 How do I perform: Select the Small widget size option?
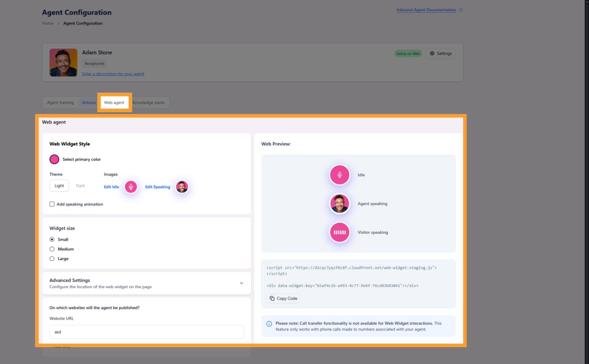click(x=52, y=239)
